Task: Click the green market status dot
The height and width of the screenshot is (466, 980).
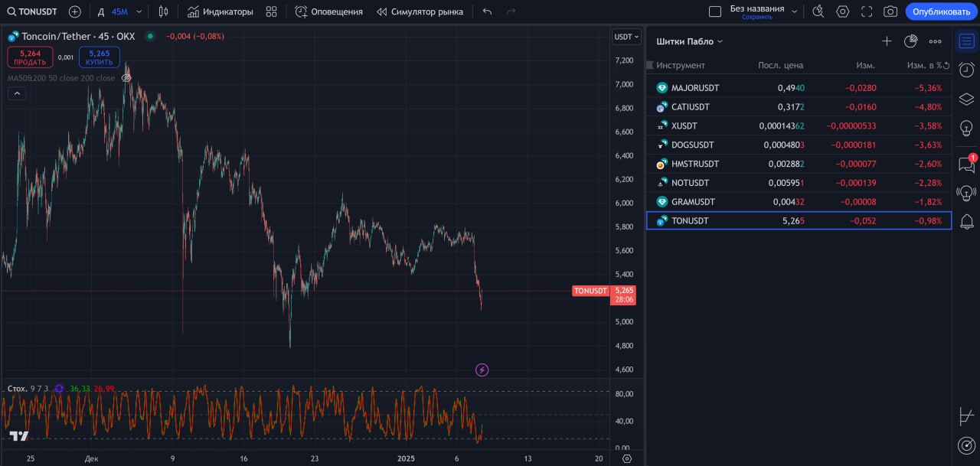Action: coord(149,36)
